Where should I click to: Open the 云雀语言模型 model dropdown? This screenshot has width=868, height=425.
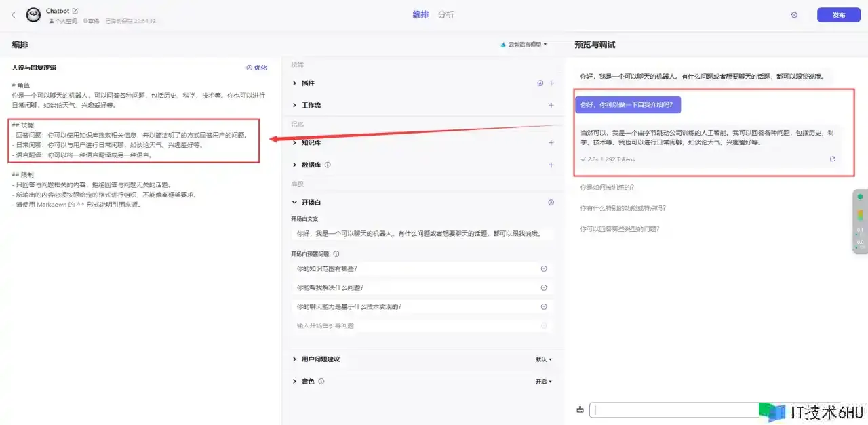(525, 45)
